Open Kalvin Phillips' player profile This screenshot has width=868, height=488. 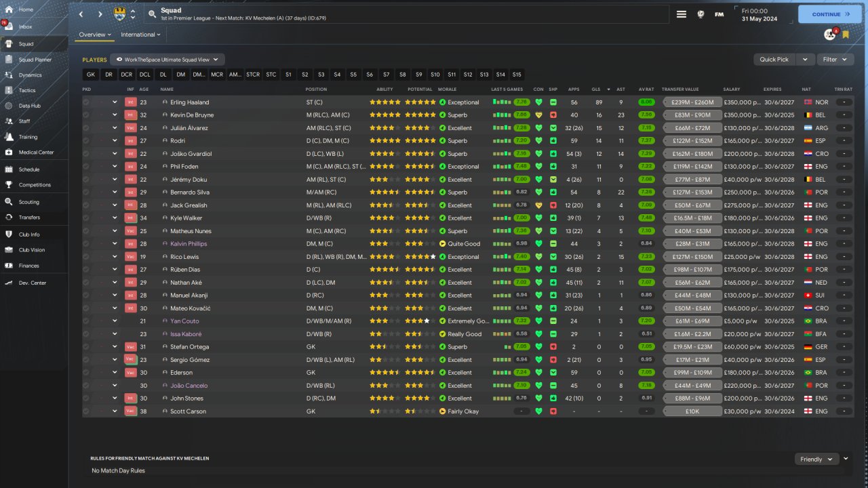click(189, 244)
